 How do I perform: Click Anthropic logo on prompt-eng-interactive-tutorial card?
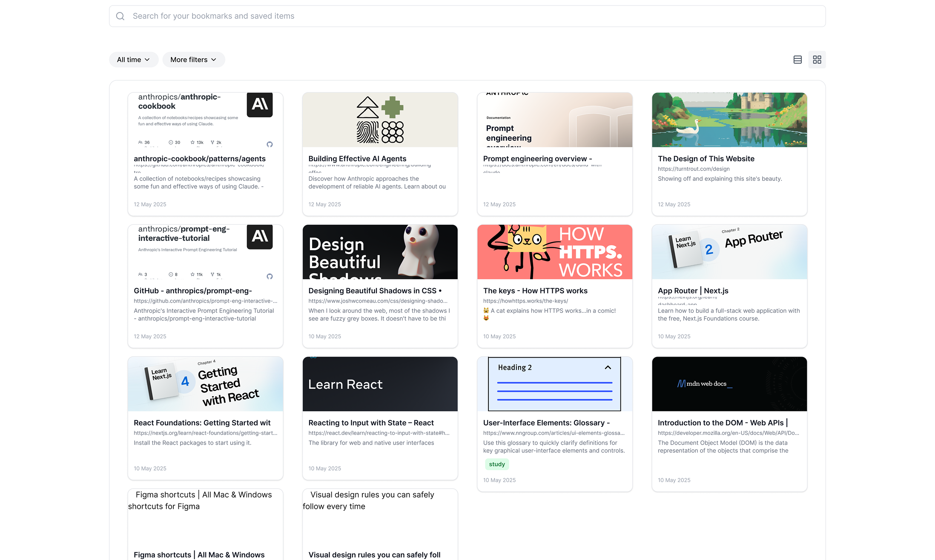point(259,237)
